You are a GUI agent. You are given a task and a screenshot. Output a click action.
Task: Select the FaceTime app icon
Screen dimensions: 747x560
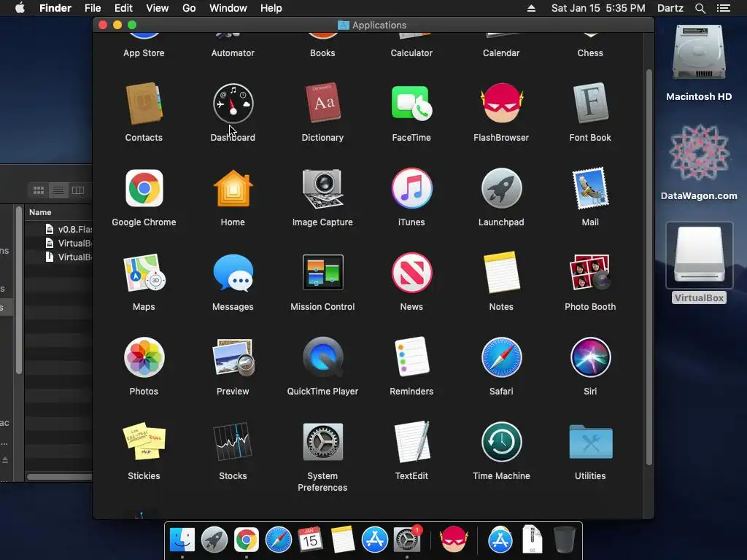pos(411,104)
